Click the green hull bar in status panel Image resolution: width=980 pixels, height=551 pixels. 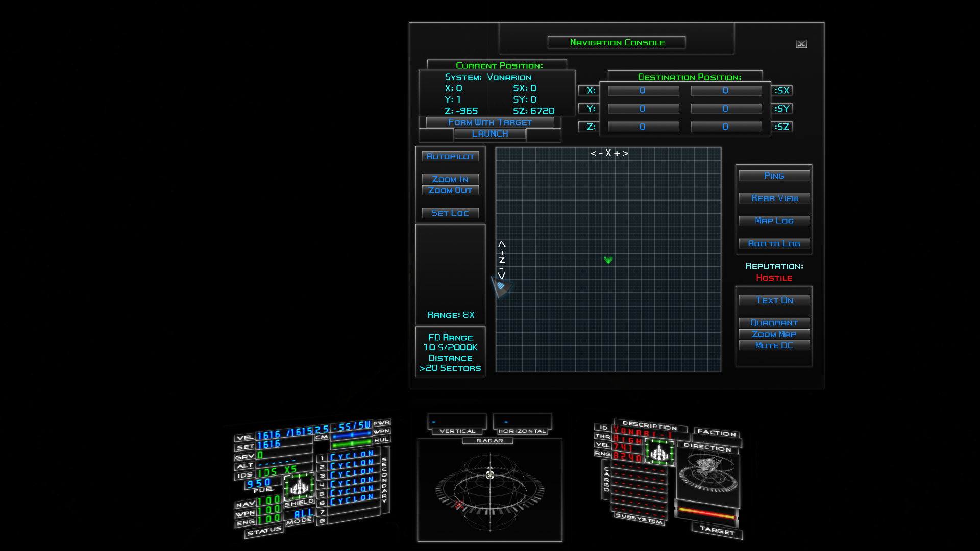coord(351,443)
